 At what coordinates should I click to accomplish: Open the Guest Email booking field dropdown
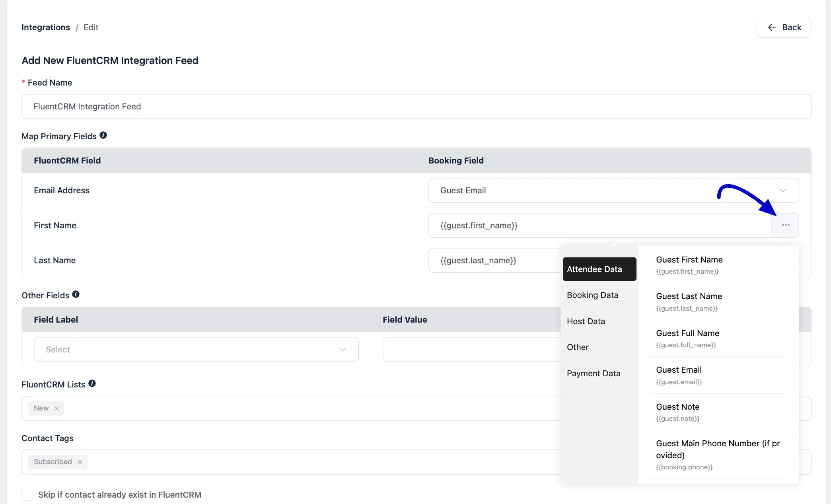click(x=613, y=190)
